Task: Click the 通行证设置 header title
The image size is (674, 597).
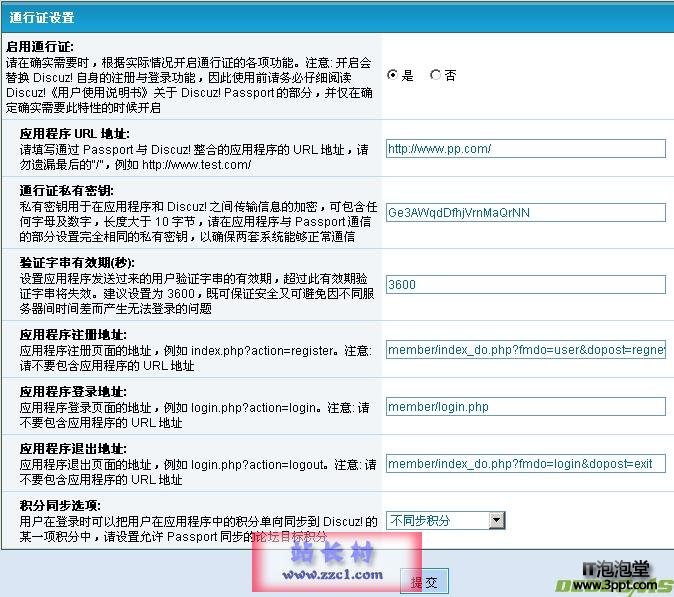Action: (x=40, y=18)
